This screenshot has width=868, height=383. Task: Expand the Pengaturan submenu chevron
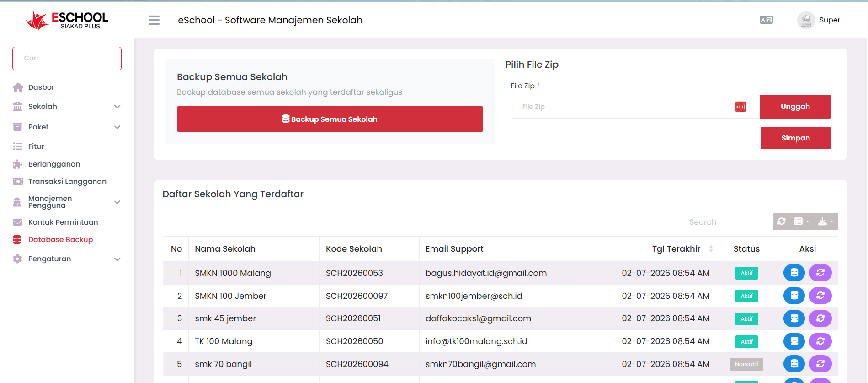(117, 259)
